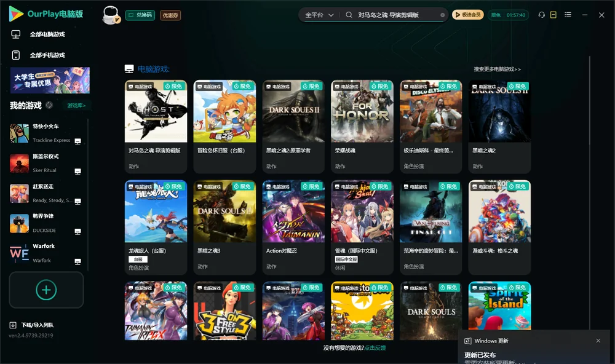Click 限免 badge on For Honor card
Image resolution: width=615 pixels, height=364 pixels.
click(379, 86)
